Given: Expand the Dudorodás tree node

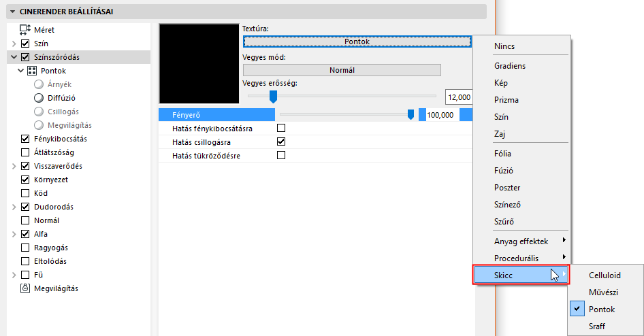Looking at the screenshot, I should pyautogui.click(x=14, y=207).
